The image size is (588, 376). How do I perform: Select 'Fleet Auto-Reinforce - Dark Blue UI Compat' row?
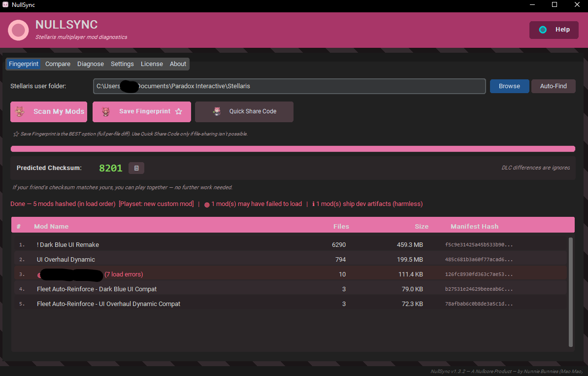point(290,289)
